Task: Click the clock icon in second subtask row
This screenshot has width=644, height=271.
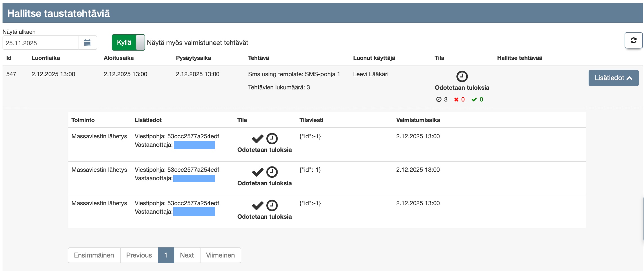Action: point(272,172)
